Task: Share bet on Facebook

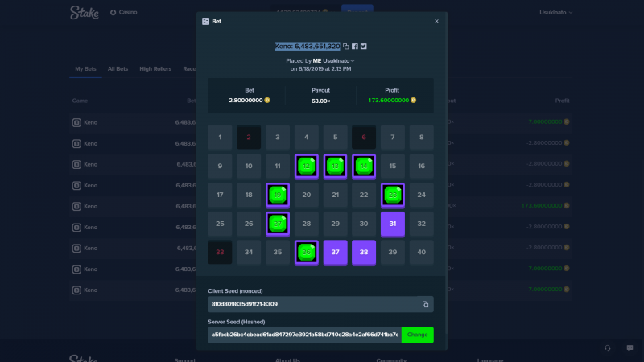Action: click(355, 47)
